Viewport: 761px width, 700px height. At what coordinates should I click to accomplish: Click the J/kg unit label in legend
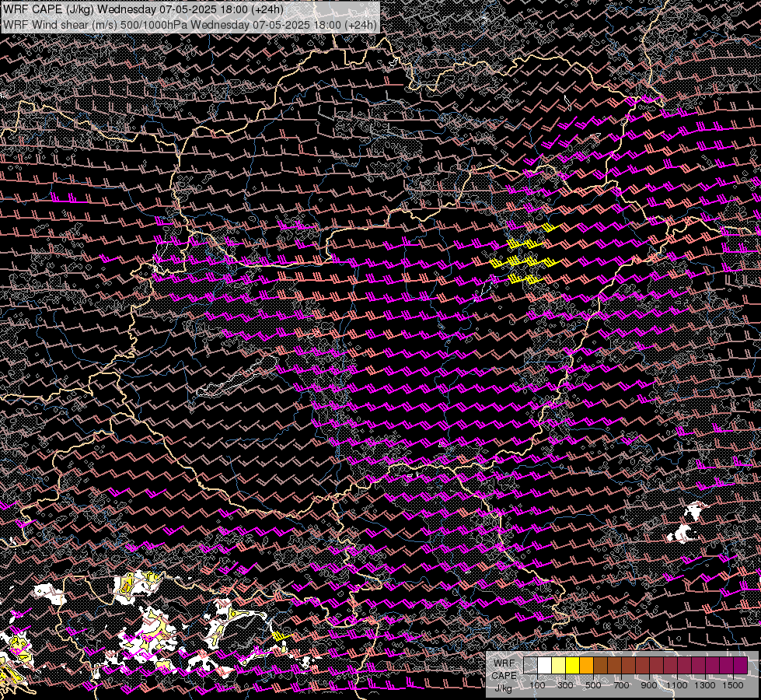tap(503, 688)
